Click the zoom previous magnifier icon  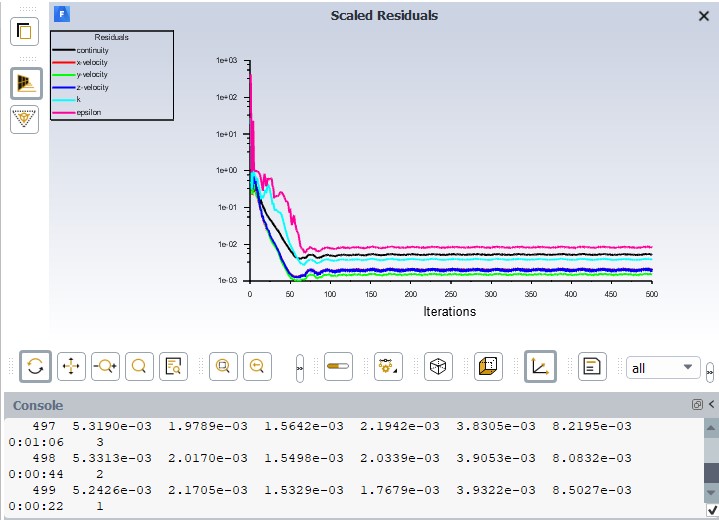tap(257, 366)
